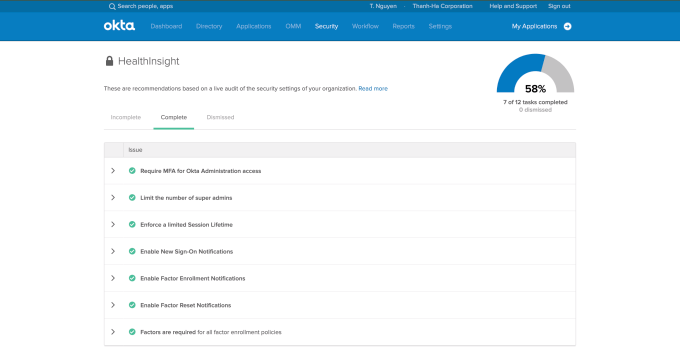Viewport: 680px width, 361px height.
Task: Open the Security menu
Action: tap(327, 26)
